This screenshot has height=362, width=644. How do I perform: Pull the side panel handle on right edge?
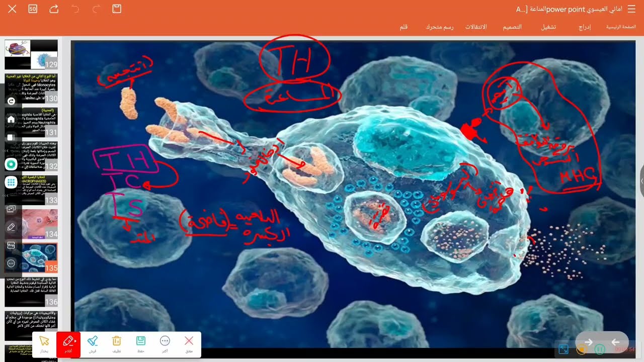point(642,181)
